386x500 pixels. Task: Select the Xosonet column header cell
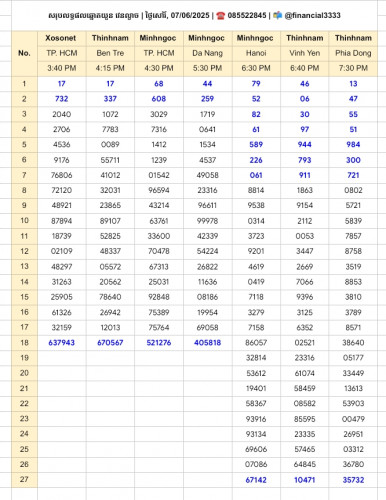point(62,38)
